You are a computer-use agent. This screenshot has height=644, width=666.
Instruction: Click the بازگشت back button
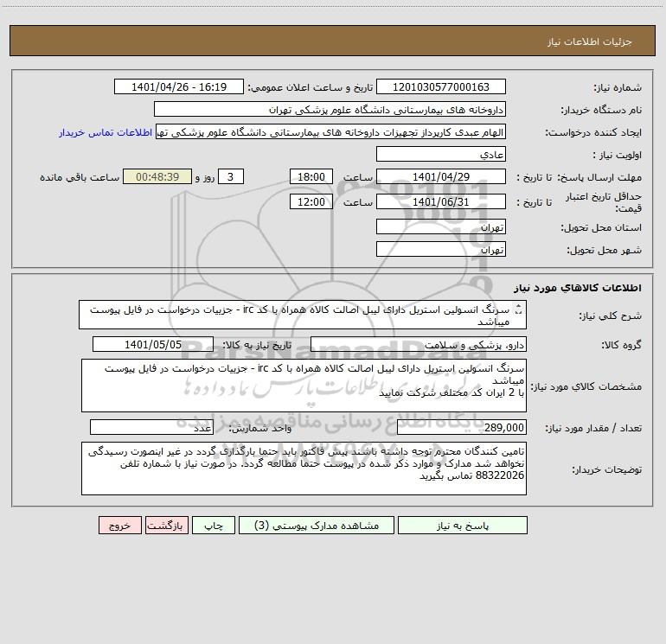point(166,525)
